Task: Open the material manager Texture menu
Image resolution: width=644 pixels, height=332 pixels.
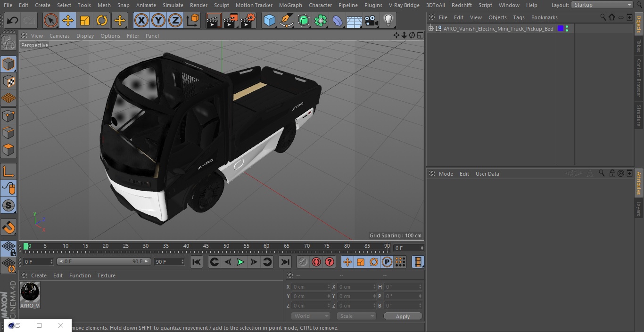Action: coord(106,275)
